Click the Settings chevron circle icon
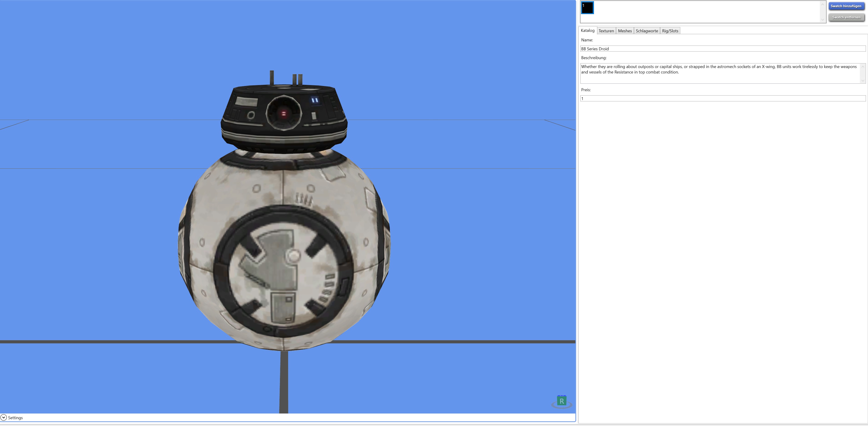Image resolution: width=868 pixels, height=426 pixels. (4, 418)
